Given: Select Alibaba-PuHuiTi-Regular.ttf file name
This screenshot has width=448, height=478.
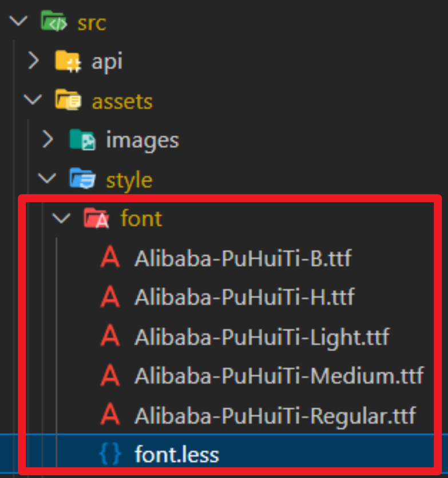Looking at the screenshot, I should [x=276, y=416].
